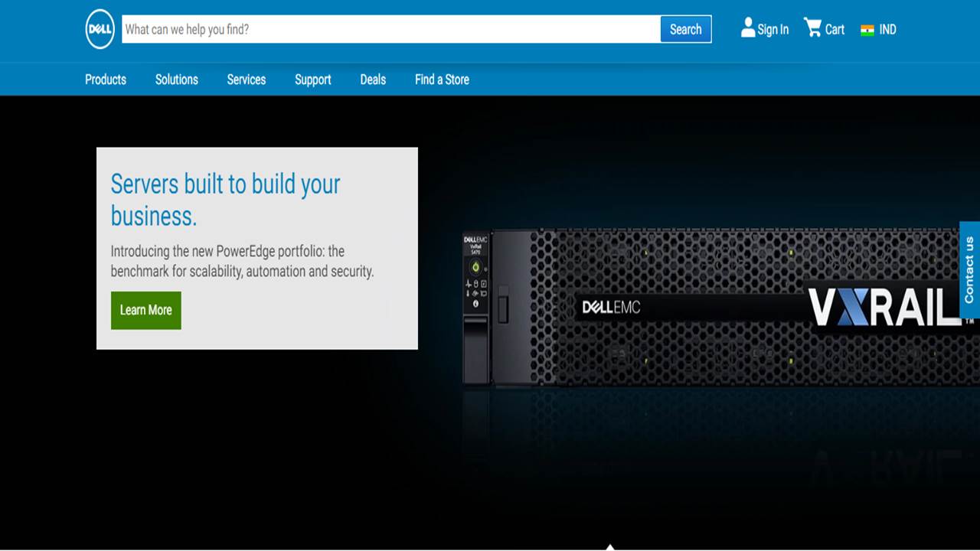The width and height of the screenshot is (980, 551).
Task: Open the shopping Cart icon
Action: (x=812, y=28)
